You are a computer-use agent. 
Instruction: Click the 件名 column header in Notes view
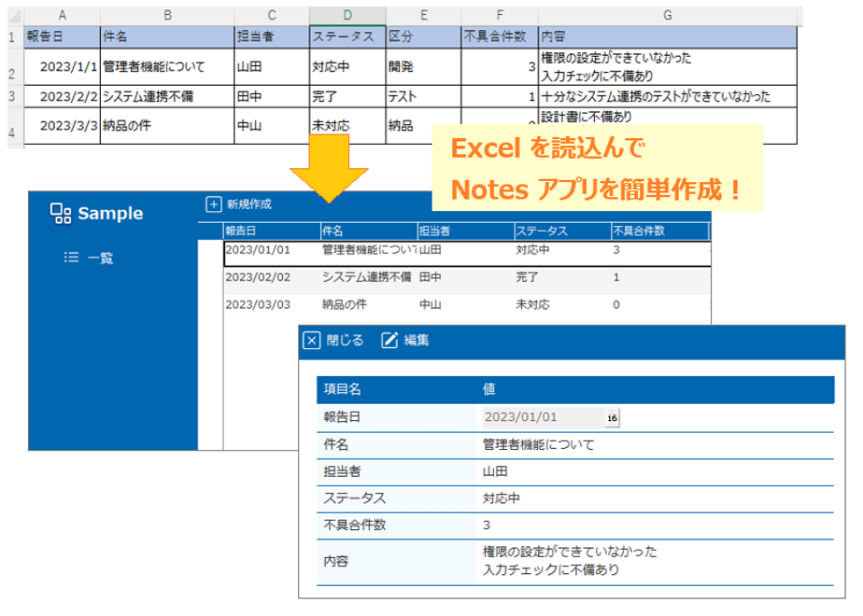pyautogui.click(x=369, y=231)
